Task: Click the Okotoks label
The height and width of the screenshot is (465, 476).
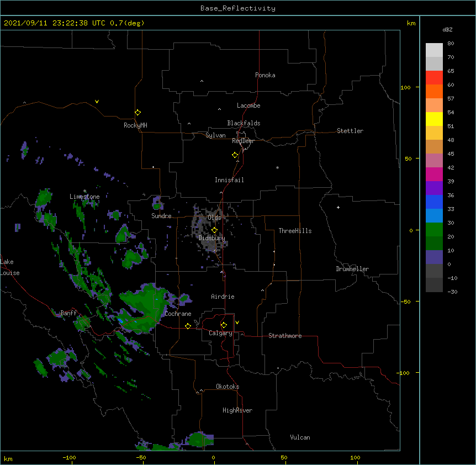Action: pyautogui.click(x=228, y=387)
